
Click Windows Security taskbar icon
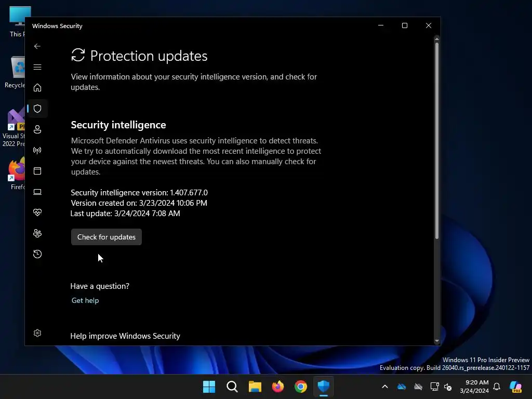323,387
